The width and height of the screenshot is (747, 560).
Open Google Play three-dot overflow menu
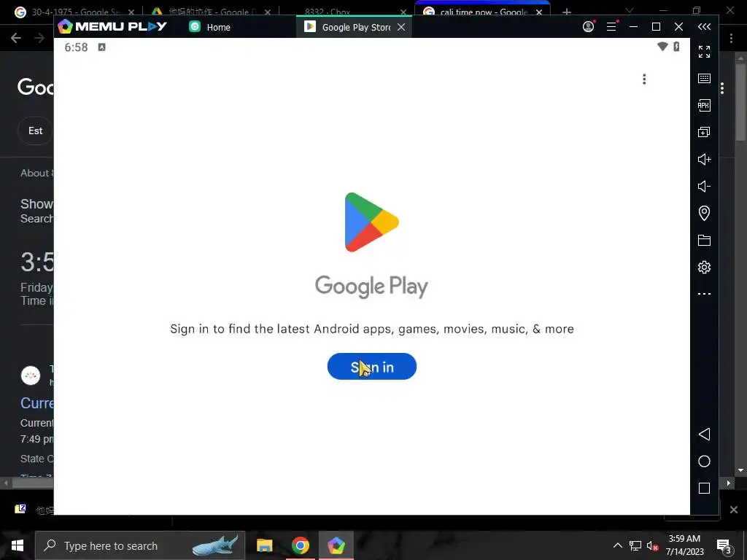pos(644,79)
